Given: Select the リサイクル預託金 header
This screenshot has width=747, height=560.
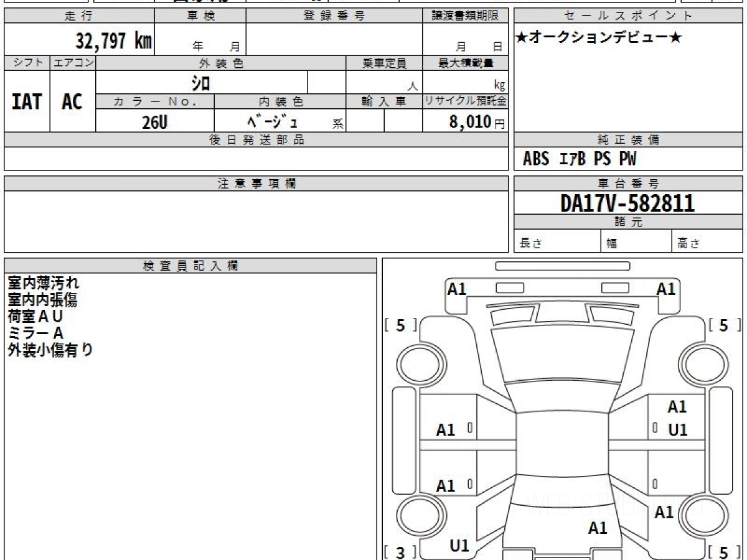Looking at the screenshot, I should pos(466,101).
